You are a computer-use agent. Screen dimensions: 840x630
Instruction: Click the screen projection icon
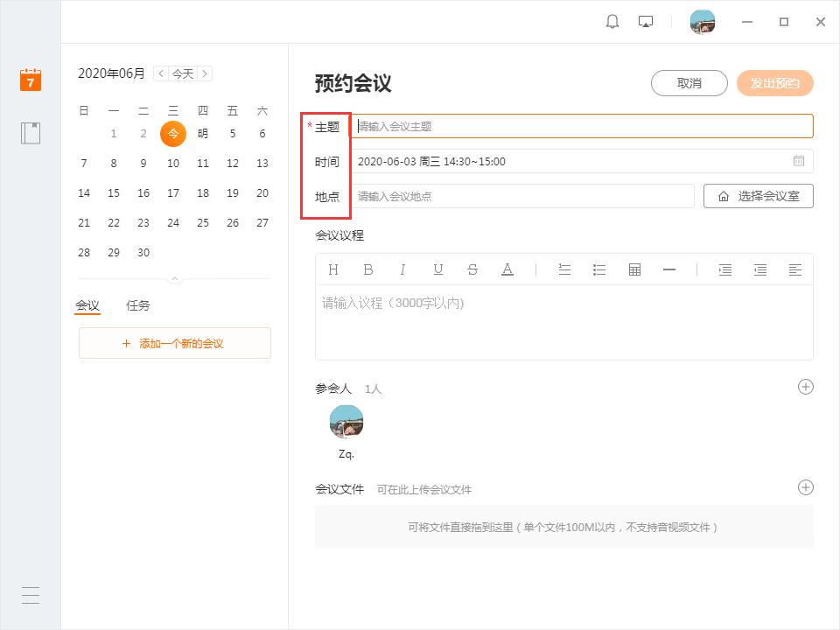646,22
